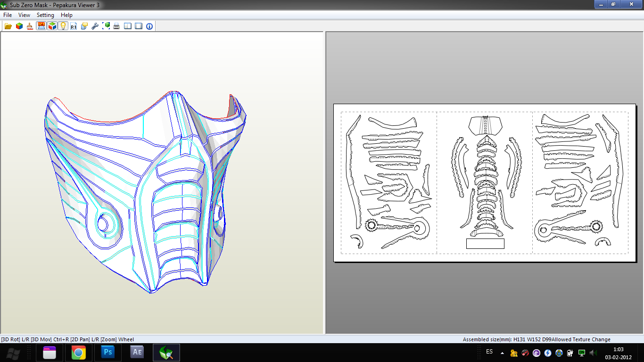Click the power plug battery tray icon

570,353
